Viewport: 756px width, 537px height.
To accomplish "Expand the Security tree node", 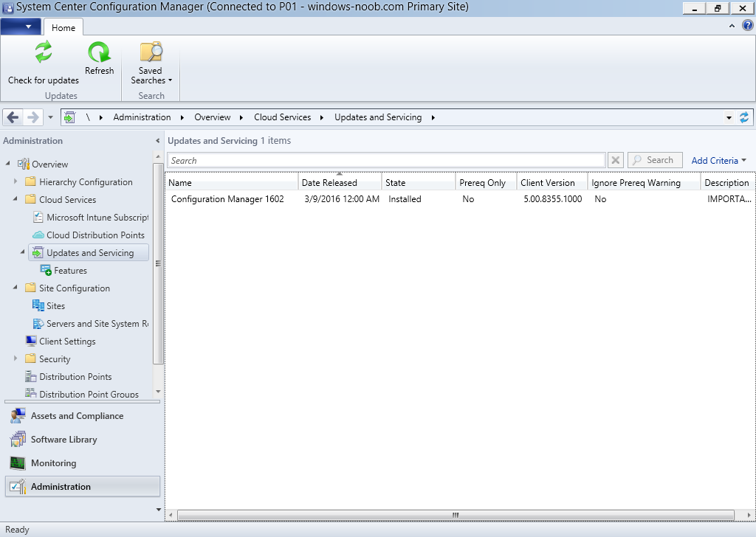I will [16, 358].
